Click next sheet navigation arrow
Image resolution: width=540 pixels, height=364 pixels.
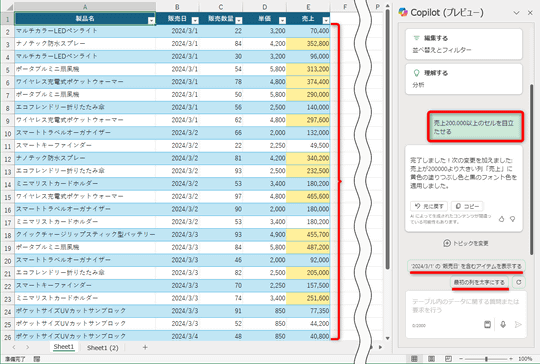point(28,347)
